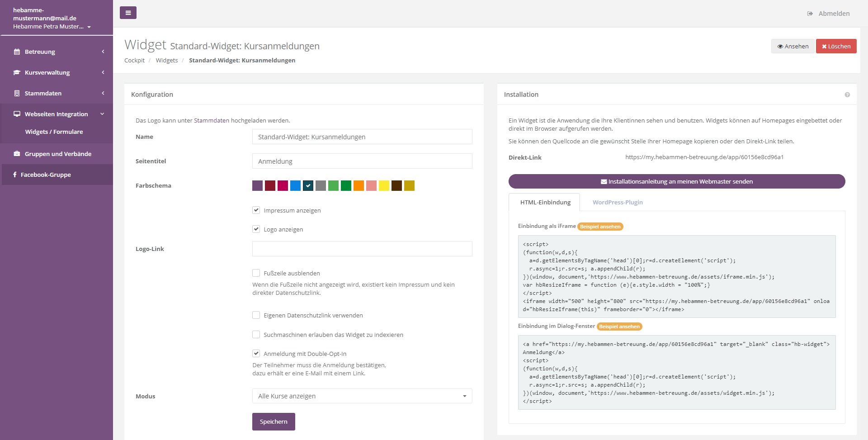Click the hamburger menu toggle icon
Screen dimensions: 868x440
point(128,13)
